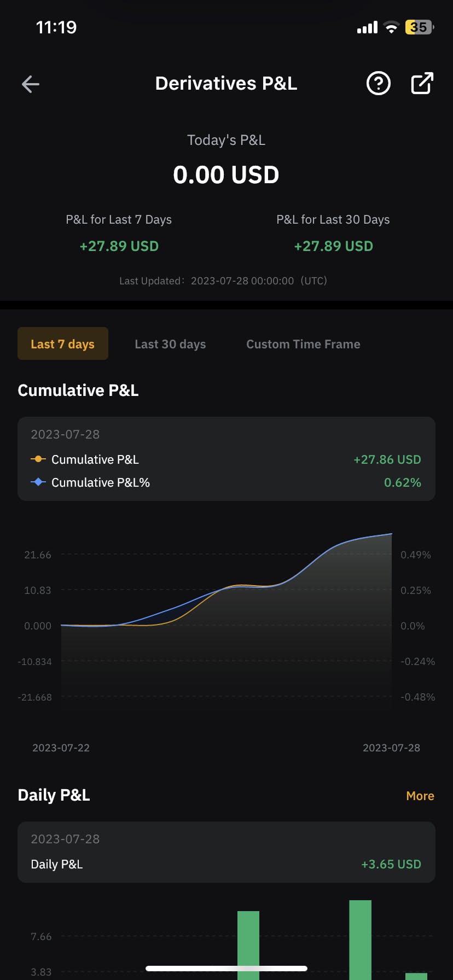Screen dimensions: 453x980
Task: Open the help question mark icon
Action: (378, 84)
